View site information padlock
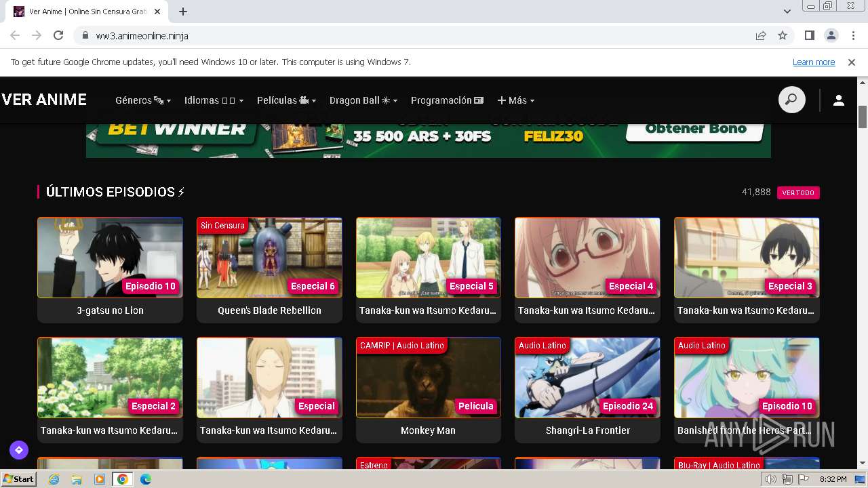 pos(85,35)
